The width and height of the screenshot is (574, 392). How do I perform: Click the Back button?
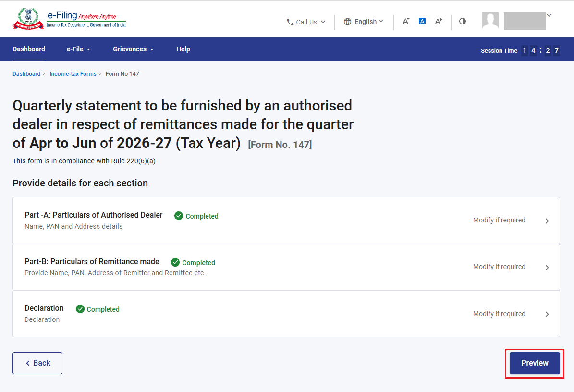(x=37, y=363)
